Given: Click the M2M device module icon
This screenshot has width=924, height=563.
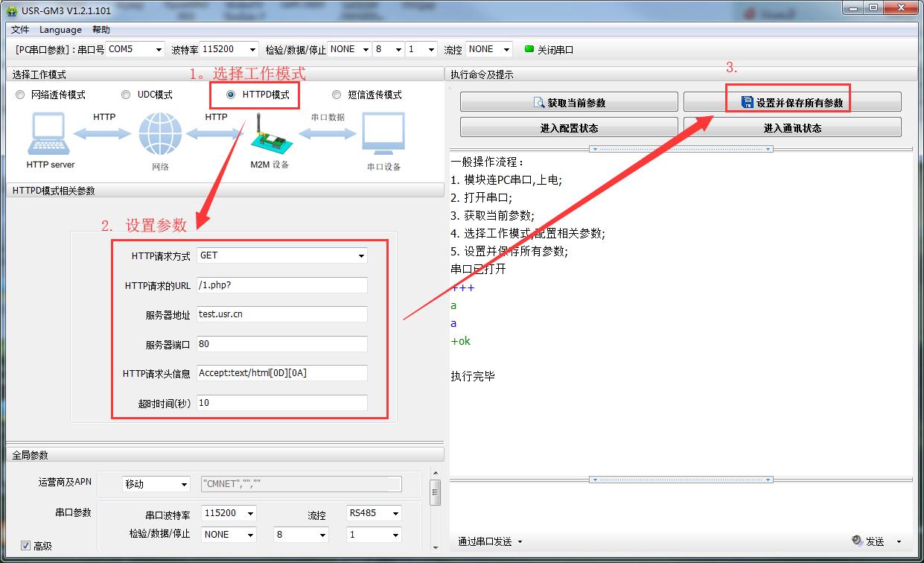Looking at the screenshot, I should coord(269,135).
